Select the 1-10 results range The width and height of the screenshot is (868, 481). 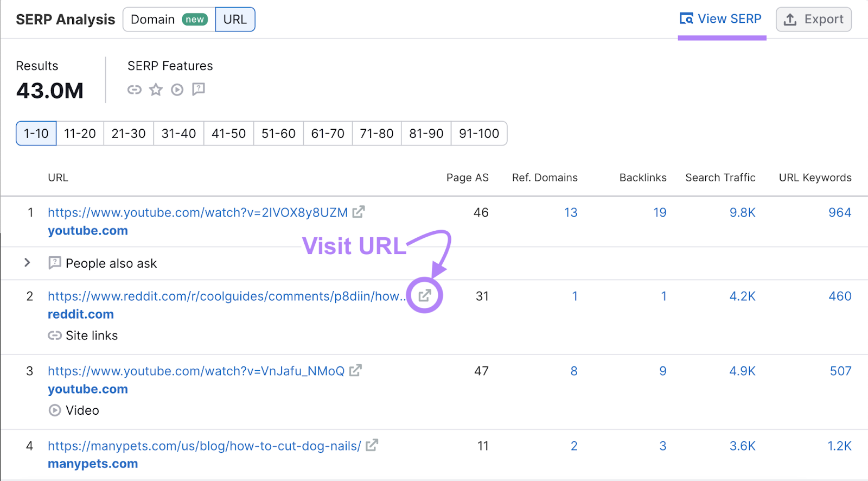pos(36,134)
